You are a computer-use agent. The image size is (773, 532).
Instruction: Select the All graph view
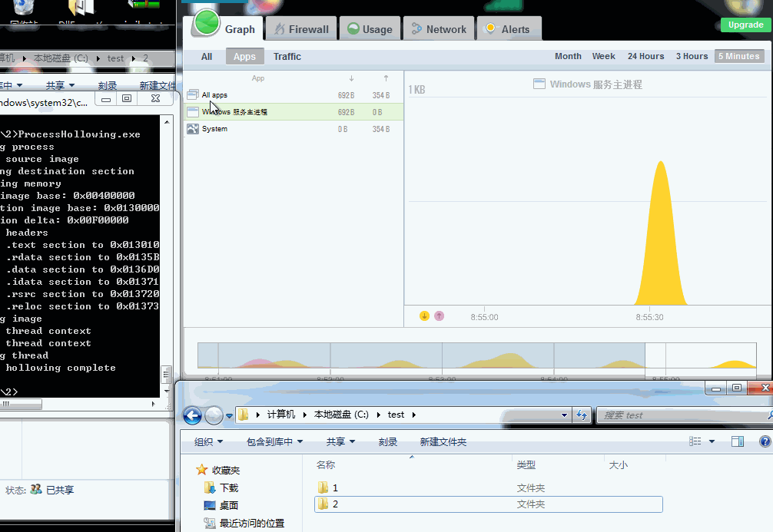point(207,57)
